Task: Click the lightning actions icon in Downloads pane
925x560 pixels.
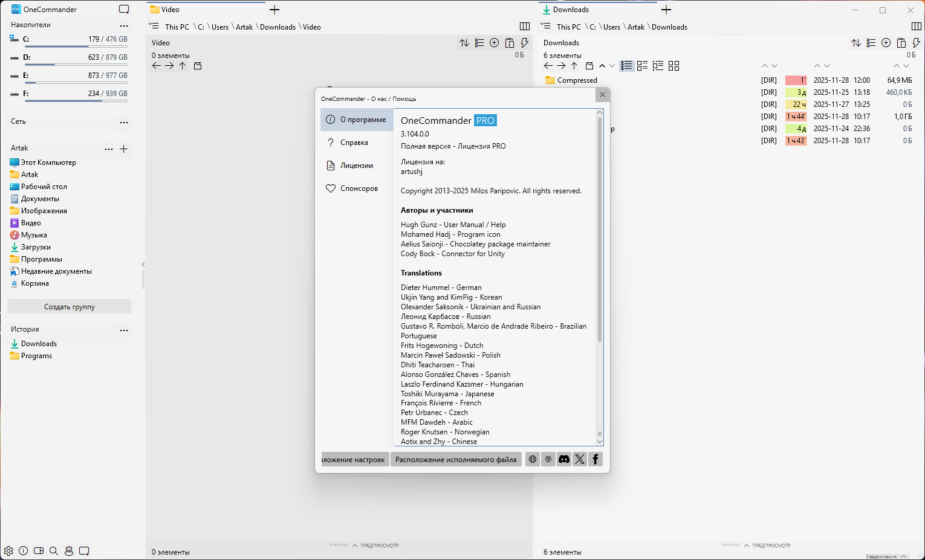Action: pos(917,43)
